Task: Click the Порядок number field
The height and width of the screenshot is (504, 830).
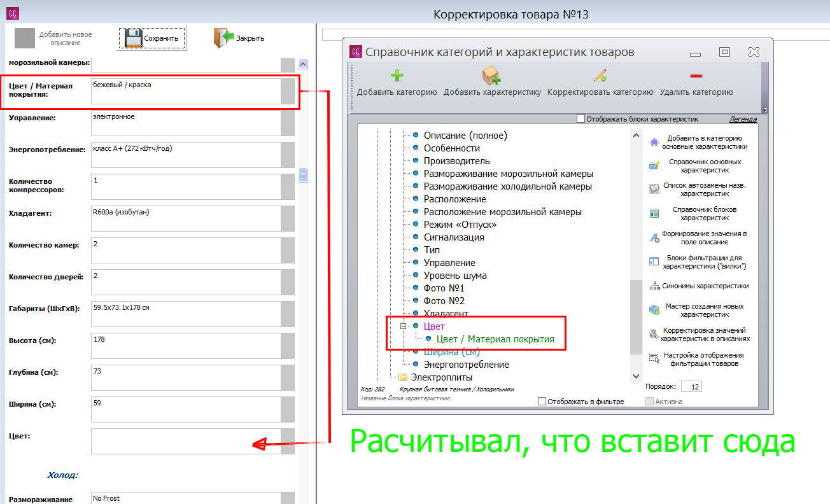Action: pos(691,386)
